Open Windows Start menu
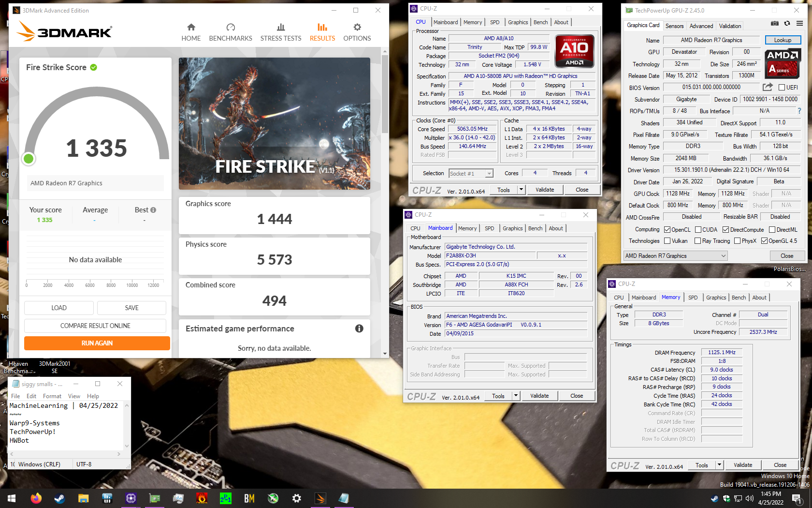The width and height of the screenshot is (812, 508). [x=12, y=498]
